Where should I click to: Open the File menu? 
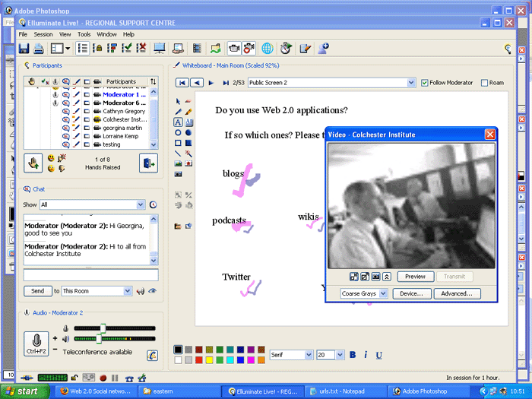pyautogui.click(x=23, y=34)
